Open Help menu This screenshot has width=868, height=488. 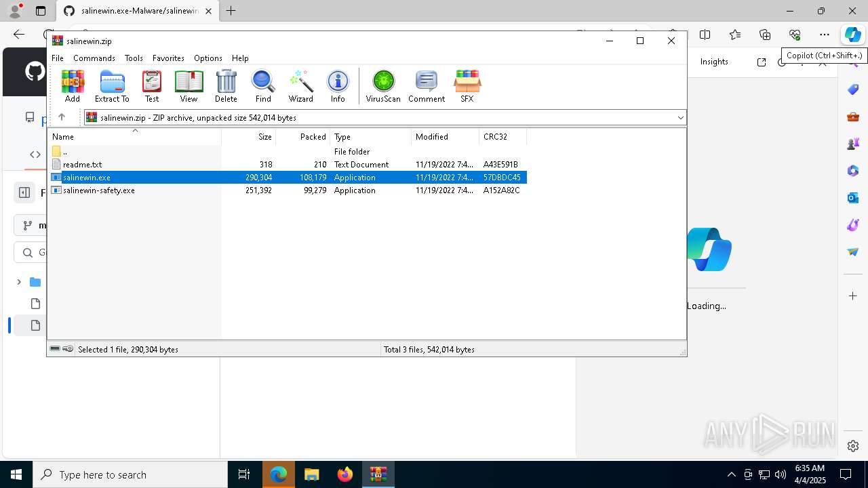pos(240,58)
